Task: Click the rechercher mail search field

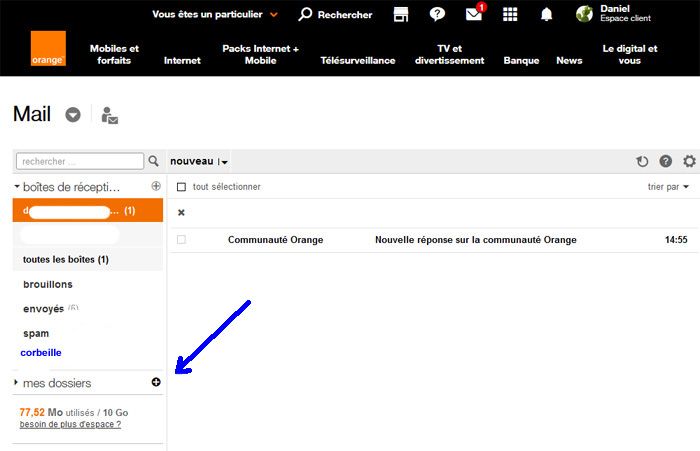Action: tap(80, 161)
